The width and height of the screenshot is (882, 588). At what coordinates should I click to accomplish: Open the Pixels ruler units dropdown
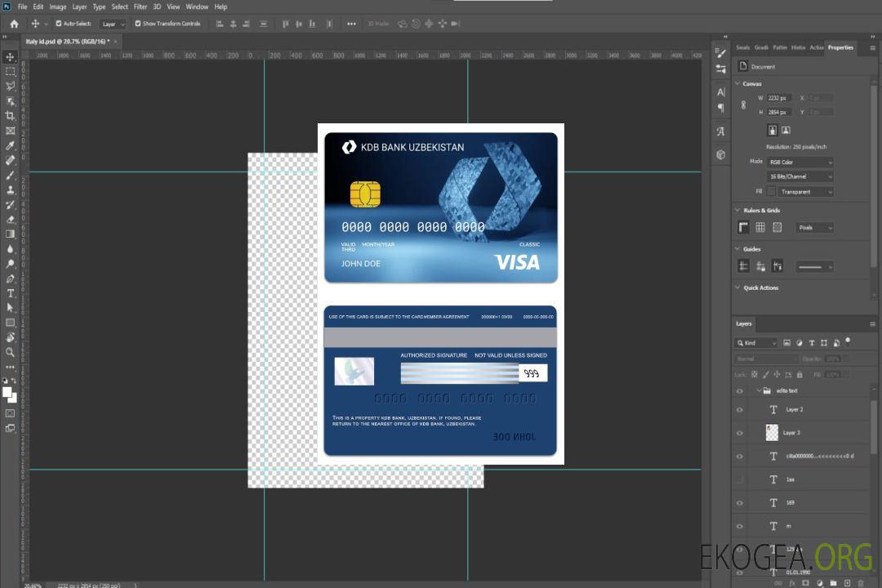tap(814, 228)
